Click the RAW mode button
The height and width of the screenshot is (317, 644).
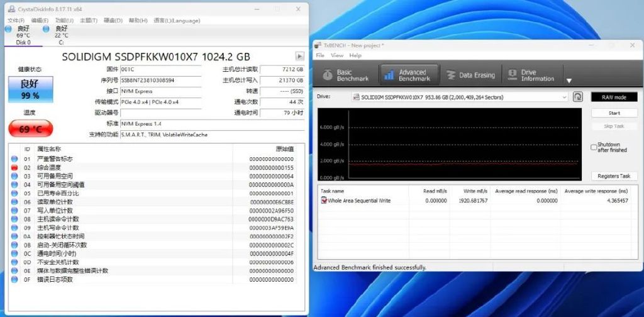coord(614,97)
